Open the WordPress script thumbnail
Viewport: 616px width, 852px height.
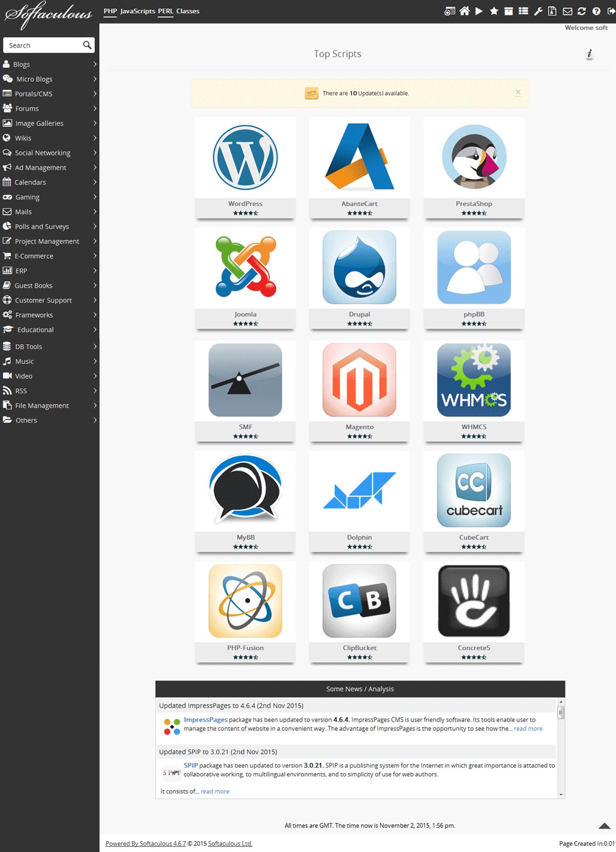click(245, 158)
